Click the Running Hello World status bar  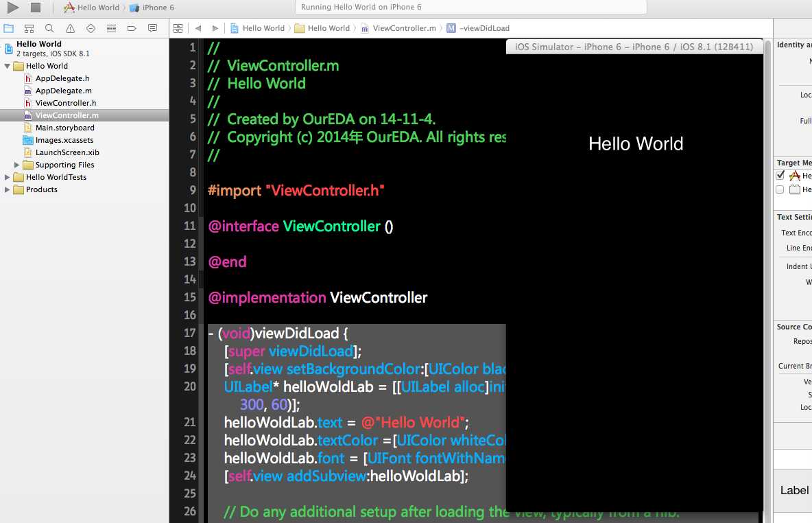[x=470, y=7]
